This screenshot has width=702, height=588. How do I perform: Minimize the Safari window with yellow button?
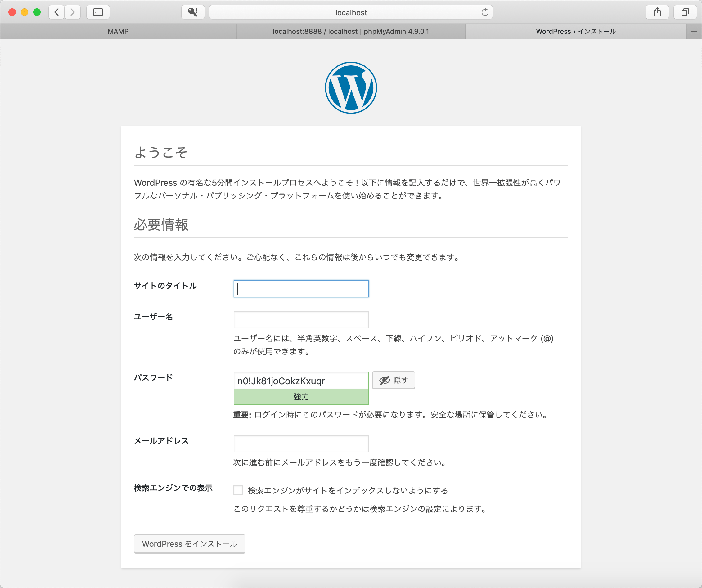[25, 12]
